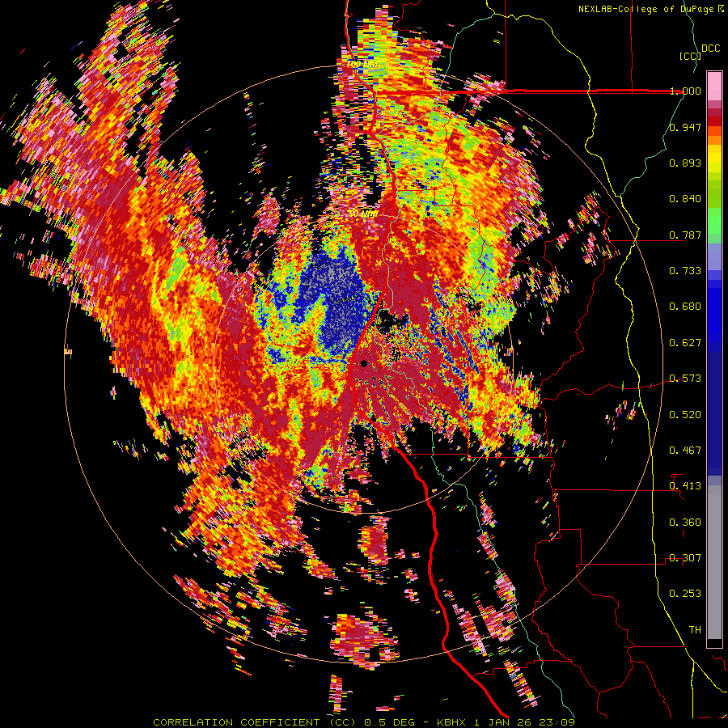This screenshot has width=728, height=728.
Task: Click the 0.840 scale value
Action: coord(685,199)
